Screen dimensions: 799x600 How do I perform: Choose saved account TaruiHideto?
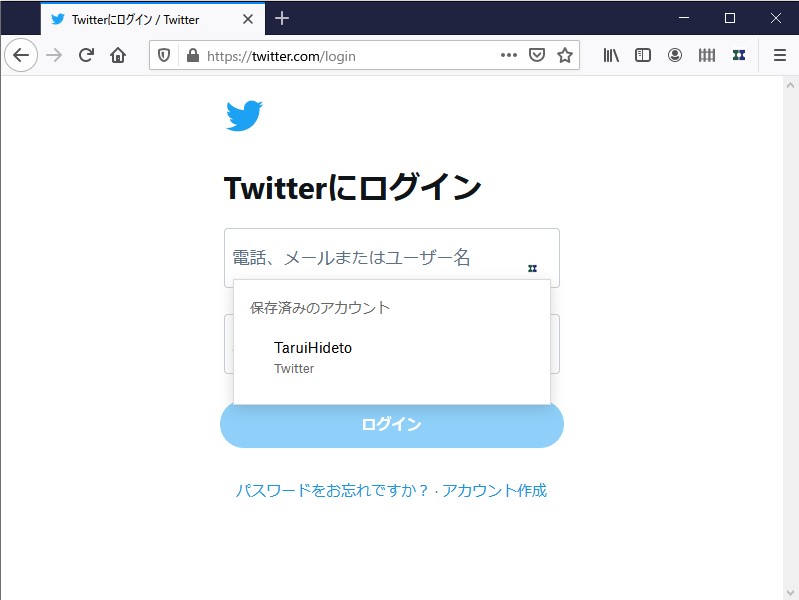(x=392, y=357)
